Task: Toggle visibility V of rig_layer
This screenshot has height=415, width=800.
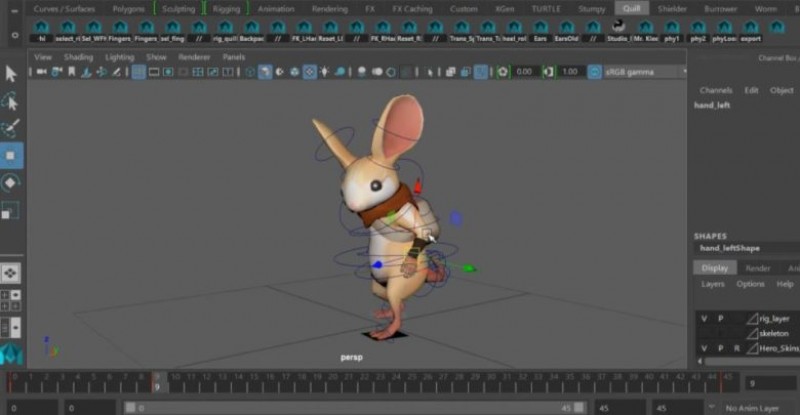Action: 705,318
